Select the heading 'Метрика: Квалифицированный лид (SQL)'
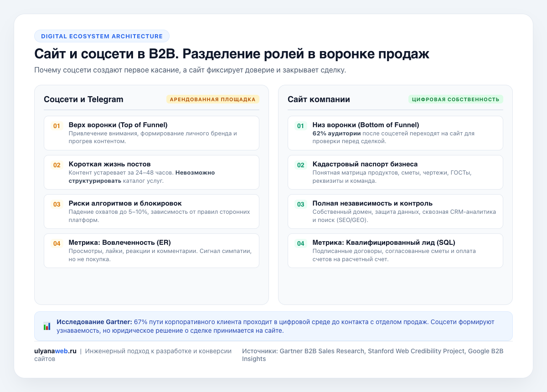 coord(384,242)
